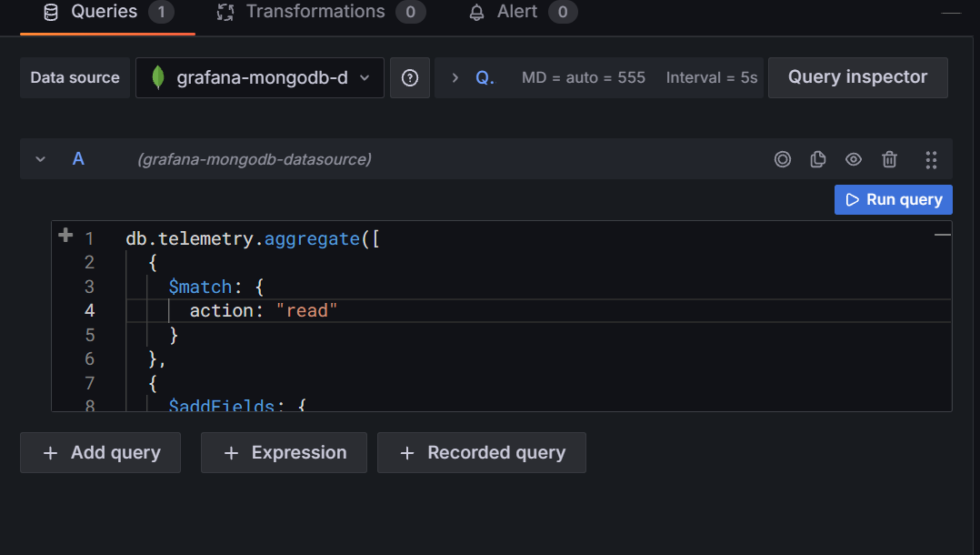Click the dash icon above Query inspector
This screenshot has height=555, width=980.
[x=951, y=13]
